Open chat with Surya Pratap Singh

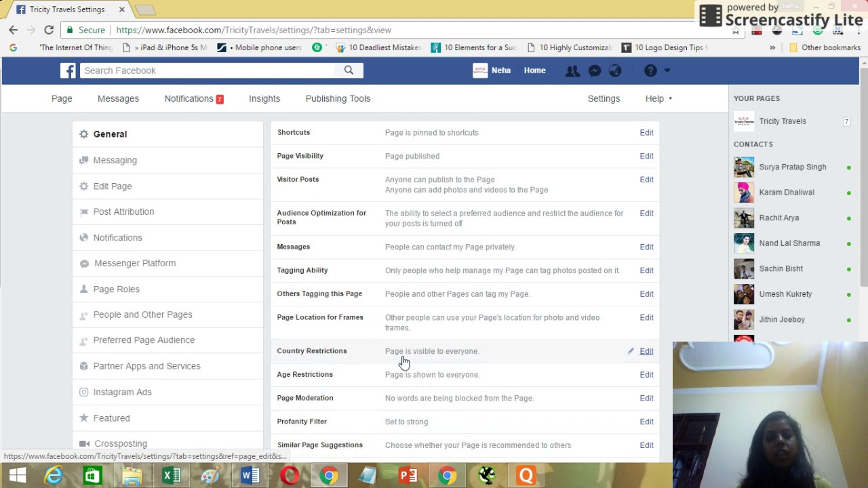coord(792,167)
